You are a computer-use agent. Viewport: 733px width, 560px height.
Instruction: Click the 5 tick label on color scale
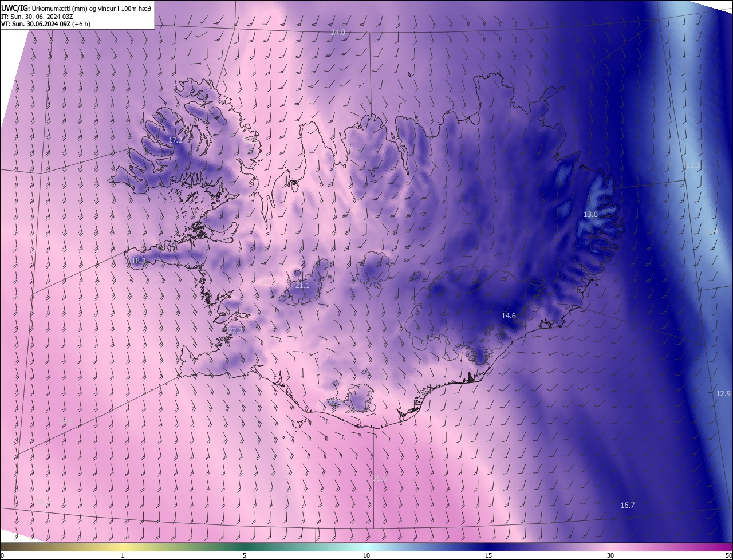(245, 555)
